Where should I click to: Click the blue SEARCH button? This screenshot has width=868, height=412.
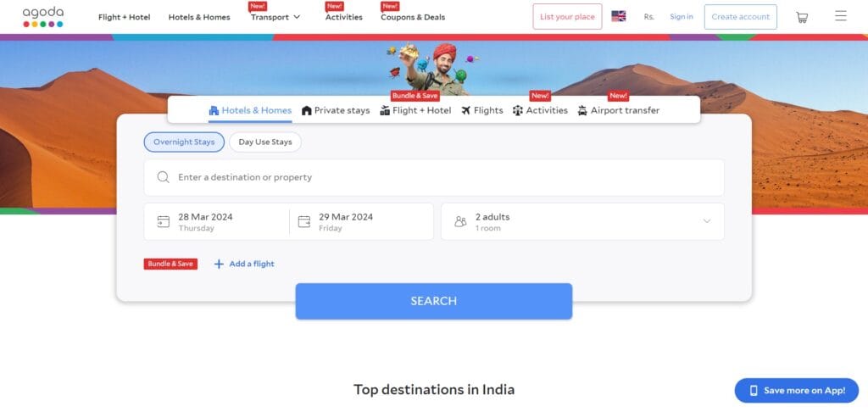click(433, 301)
